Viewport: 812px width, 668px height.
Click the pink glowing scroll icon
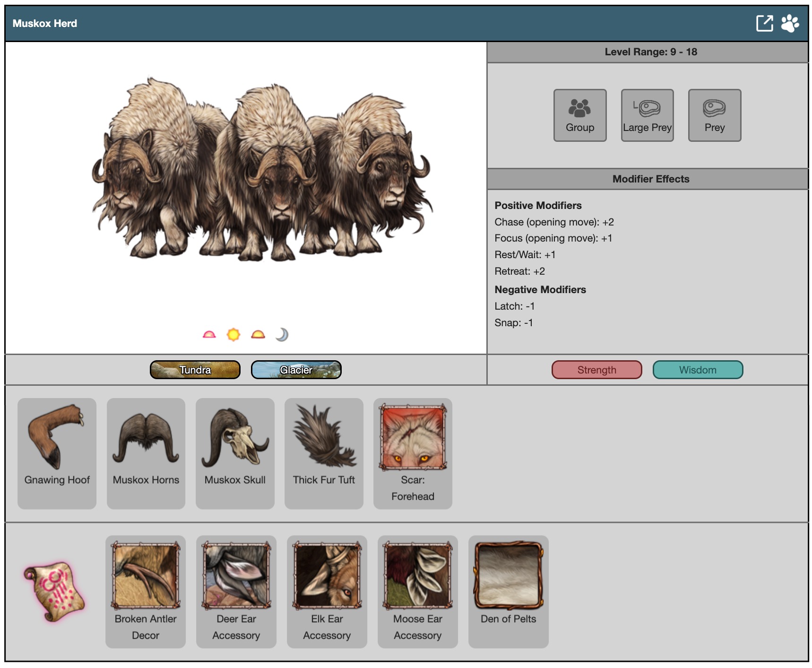tap(54, 591)
